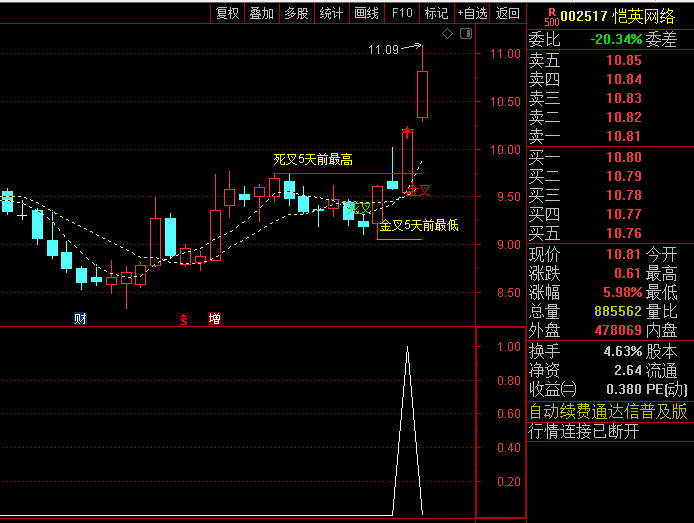Click the 涨幅 value 5.98%
This screenshot has height=523, width=694.
(623, 292)
